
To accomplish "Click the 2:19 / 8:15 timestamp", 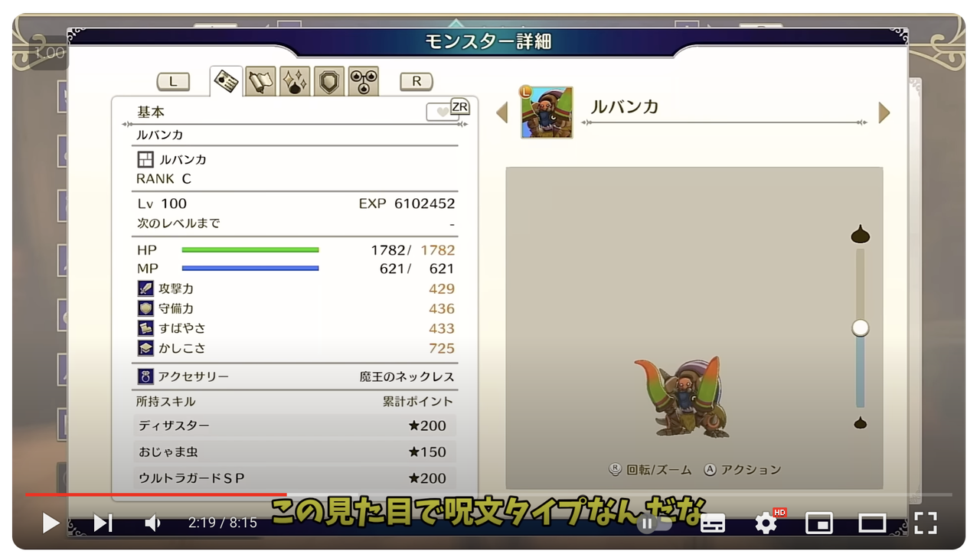I will (223, 523).
